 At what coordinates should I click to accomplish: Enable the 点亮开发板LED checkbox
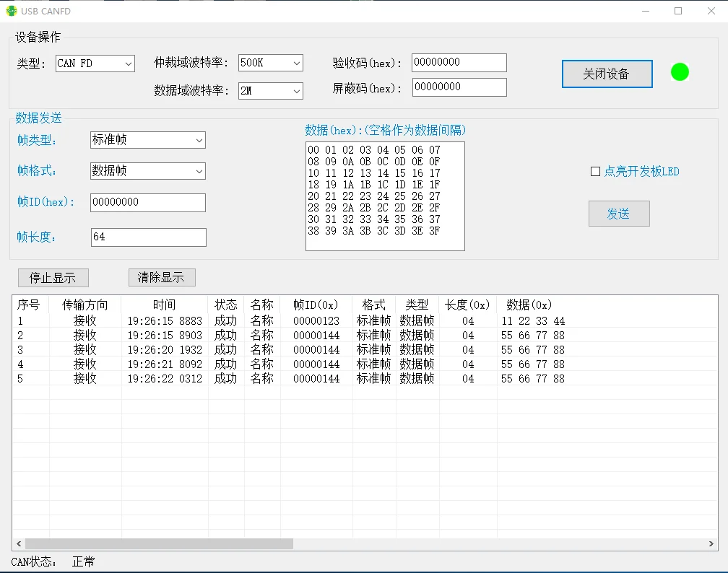click(x=595, y=172)
